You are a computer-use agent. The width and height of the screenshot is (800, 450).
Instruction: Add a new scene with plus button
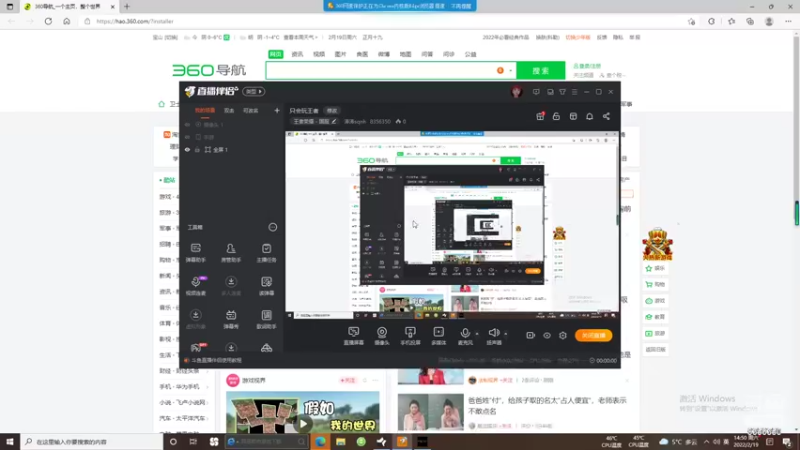click(277, 111)
